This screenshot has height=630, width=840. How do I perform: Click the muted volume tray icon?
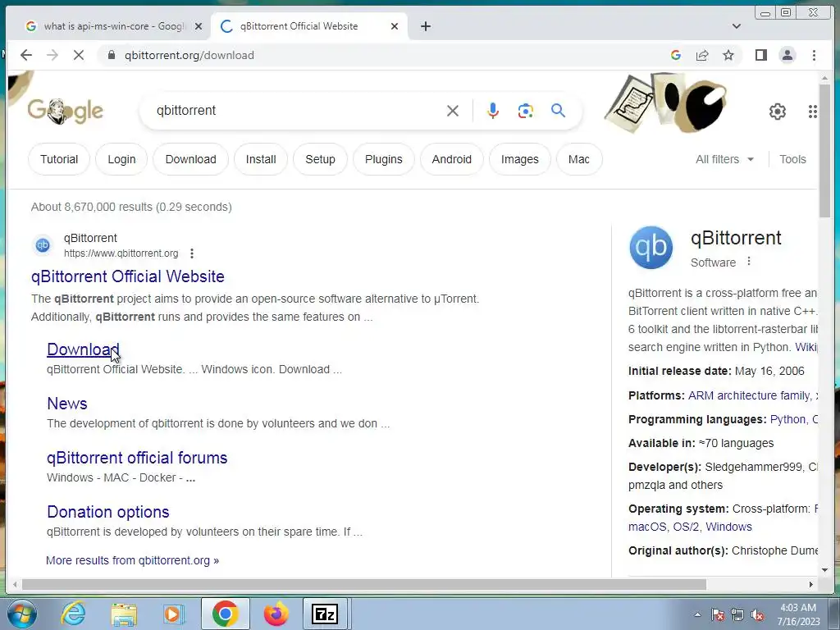point(757,615)
